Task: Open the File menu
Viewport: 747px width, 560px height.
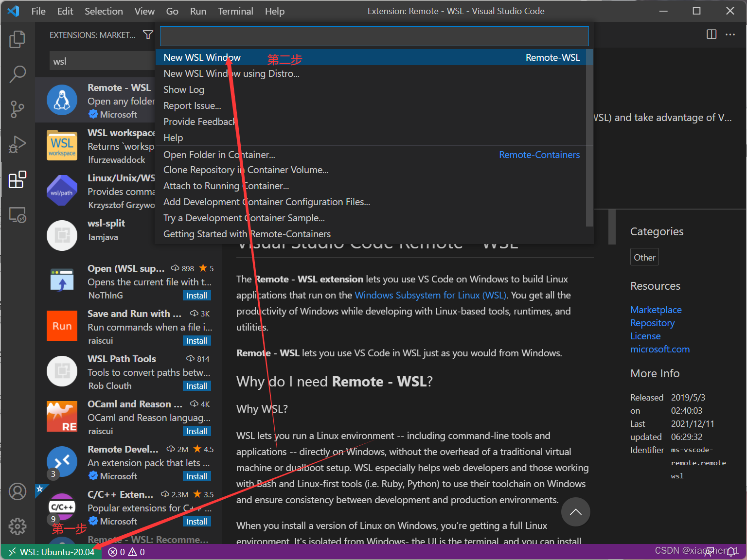Action: click(38, 11)
